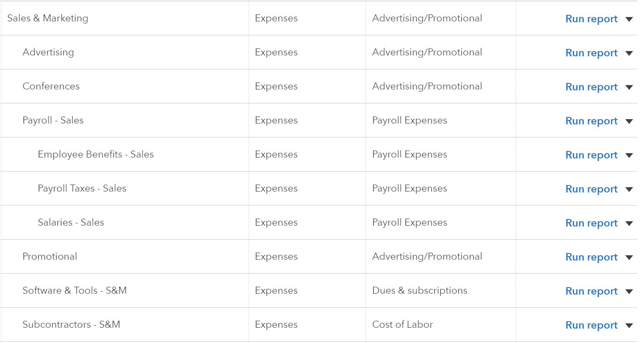The height and width of the screenshot is (343, 644).
Task: Select the Employee Benefits - Sales account name
Action: pos(95,155)
